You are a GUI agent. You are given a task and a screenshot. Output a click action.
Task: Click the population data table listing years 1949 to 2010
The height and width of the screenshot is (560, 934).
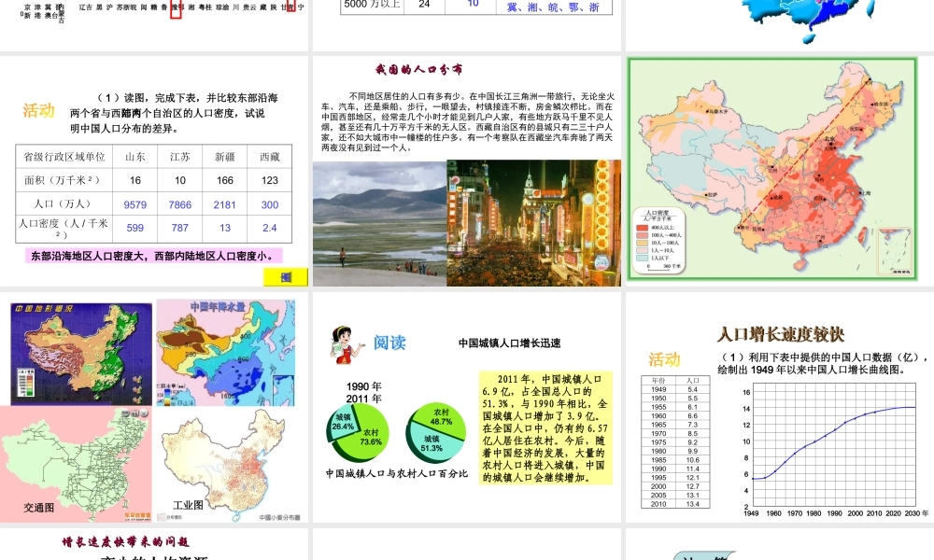pyautogui.click(x=675, y=441)
